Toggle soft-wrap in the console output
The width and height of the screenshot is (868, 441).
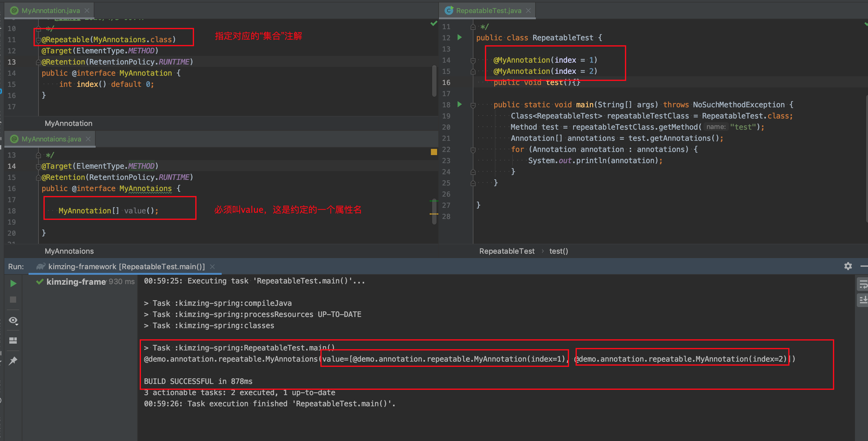[x=863, y=284]
